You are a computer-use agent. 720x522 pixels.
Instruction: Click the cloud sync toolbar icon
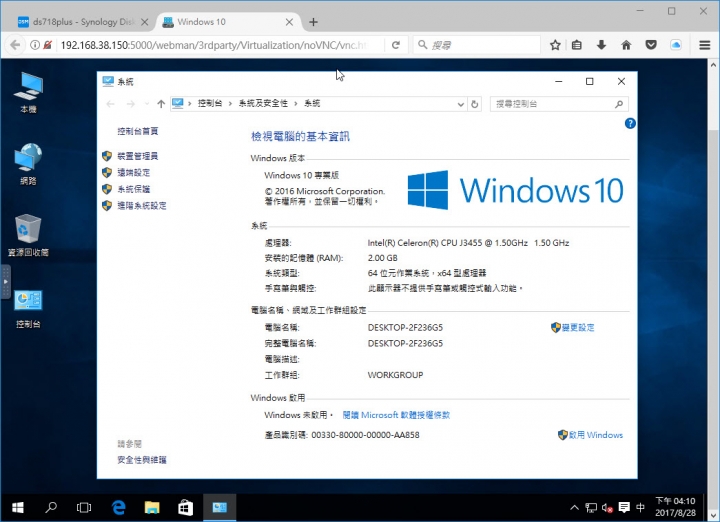[675, 45]
